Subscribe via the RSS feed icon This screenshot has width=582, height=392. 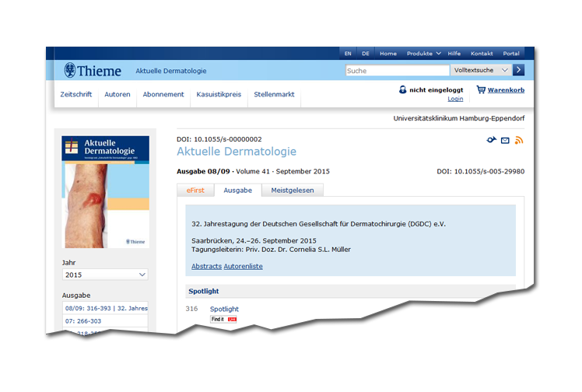tap(519, 140)
